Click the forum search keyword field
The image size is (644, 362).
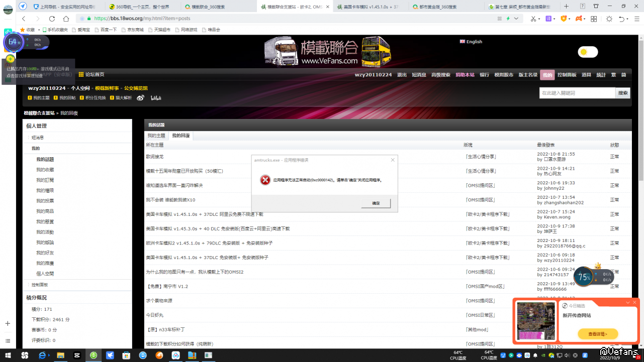(x=577, y=93)
